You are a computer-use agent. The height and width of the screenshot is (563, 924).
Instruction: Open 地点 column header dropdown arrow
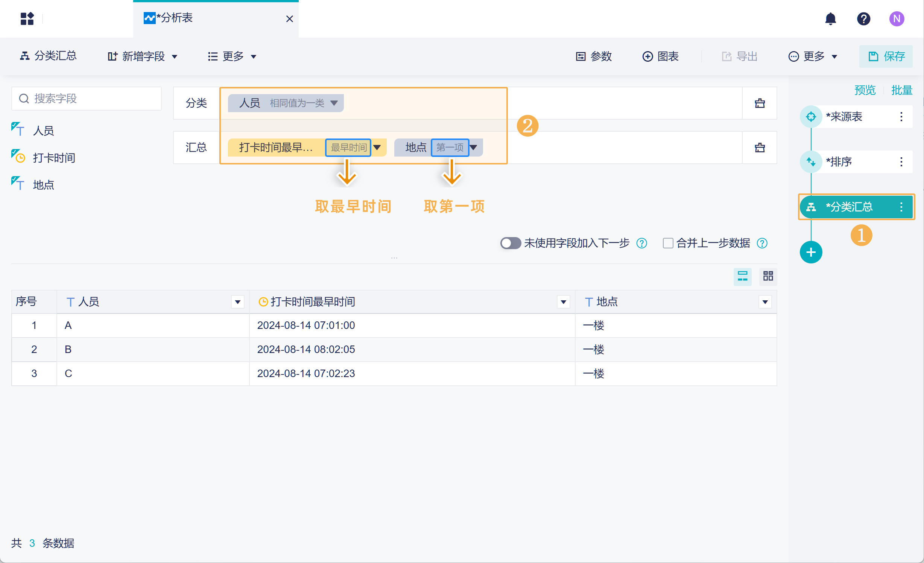point(765,302)
